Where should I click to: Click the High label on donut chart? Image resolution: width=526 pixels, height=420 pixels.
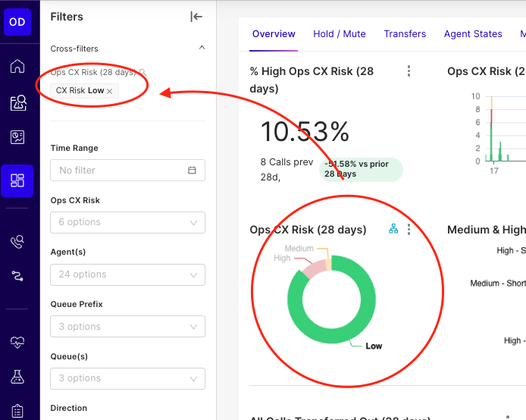(282, 259)
